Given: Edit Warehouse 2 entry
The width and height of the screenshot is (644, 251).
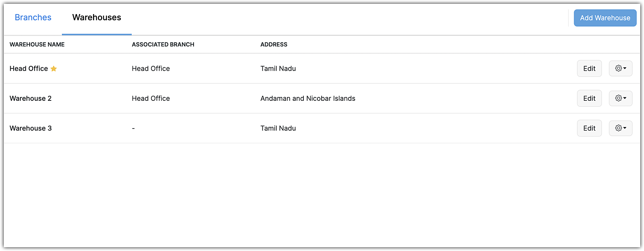Looking at the screenshot, I should (589, 98).
